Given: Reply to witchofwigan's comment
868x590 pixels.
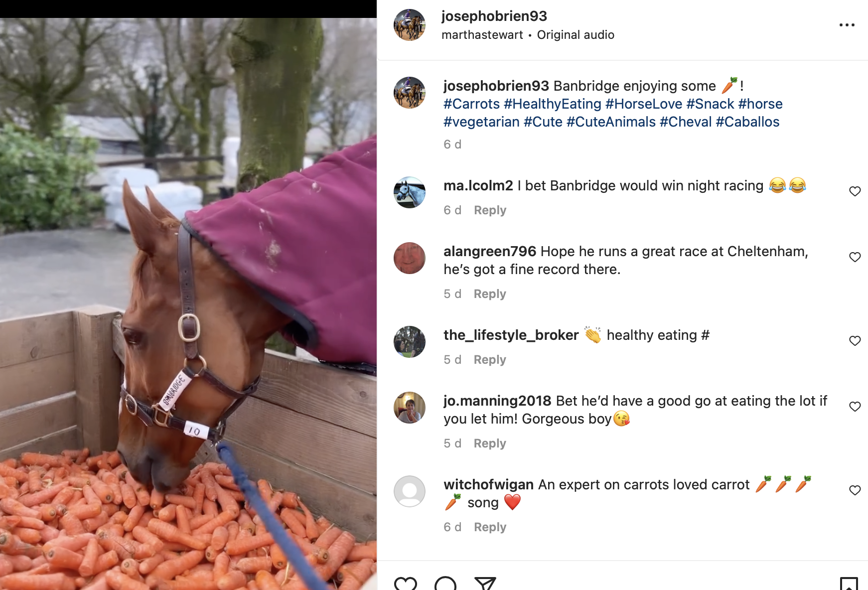Looking at the screenshot, I should [490, 527].
